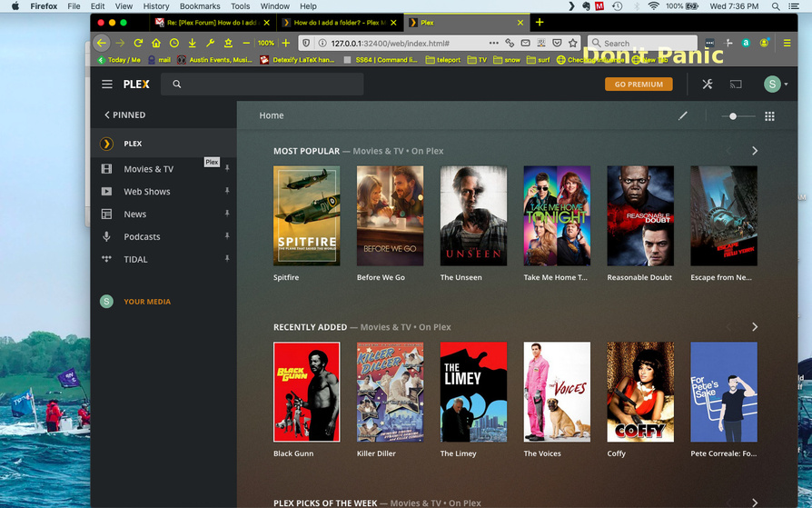Open the Plex hamburger menu
This screenshot has height=508, width=812.
106,84
